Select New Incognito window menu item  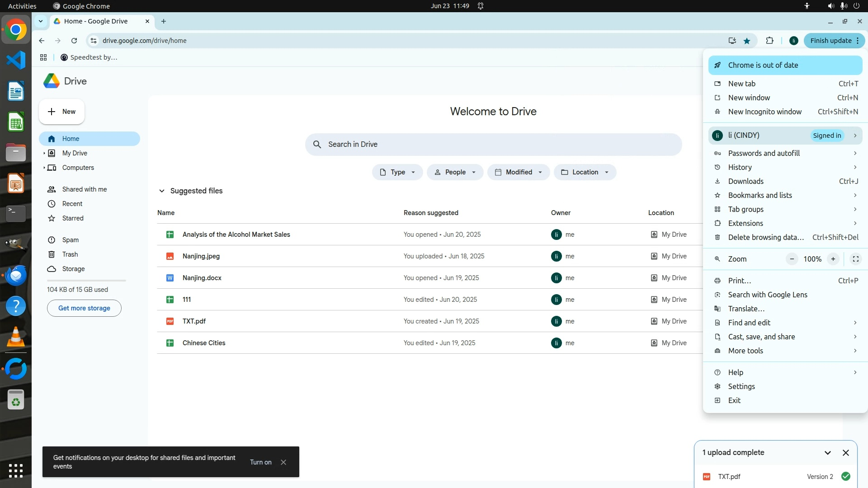(x=764, y=112)
